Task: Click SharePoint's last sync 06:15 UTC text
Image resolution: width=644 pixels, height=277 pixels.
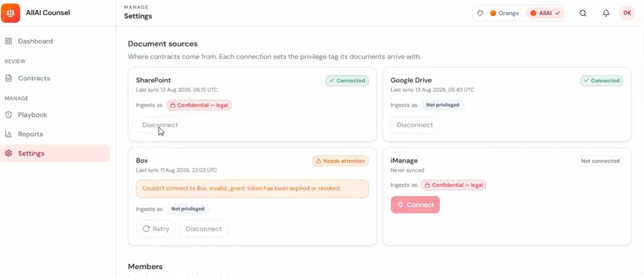Action: (177, 90)
